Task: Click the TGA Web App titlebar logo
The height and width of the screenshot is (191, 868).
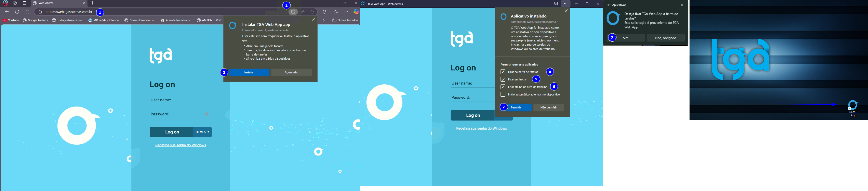Action: point(363,4)
